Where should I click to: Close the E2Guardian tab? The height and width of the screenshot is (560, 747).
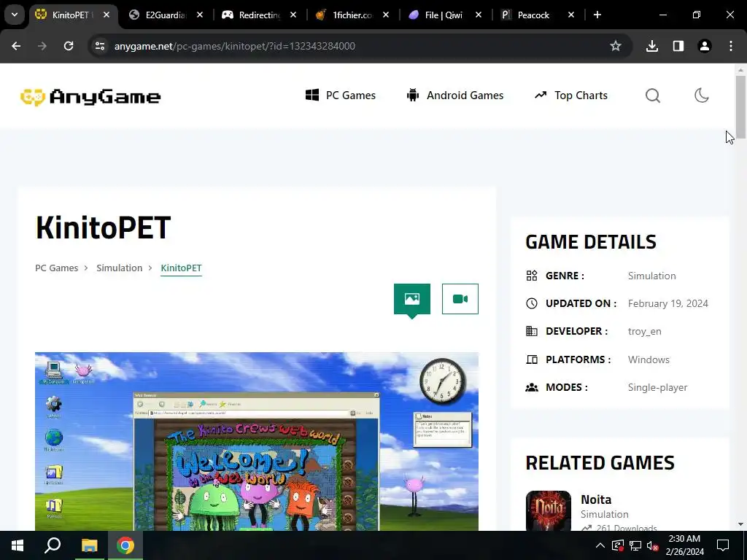[x=200, y=15]
